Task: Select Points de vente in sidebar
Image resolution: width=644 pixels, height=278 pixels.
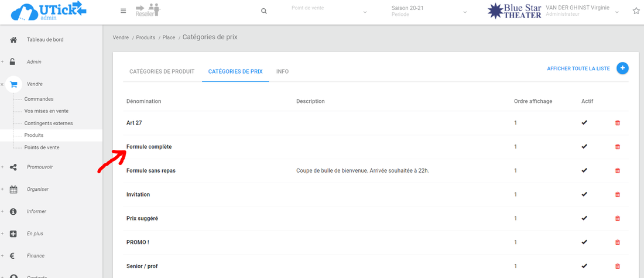Action: tap(42, 147)
